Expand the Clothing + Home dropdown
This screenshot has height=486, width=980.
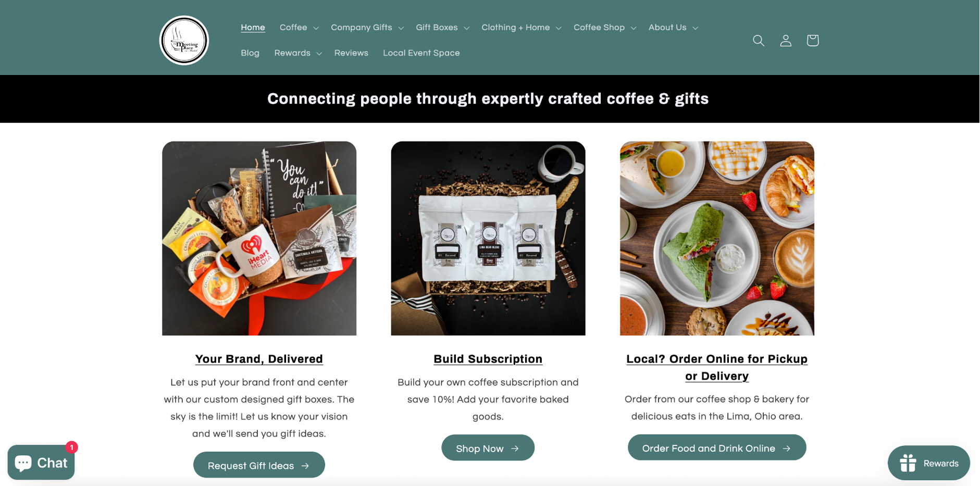pyautogui.click(x=522, y=28)
